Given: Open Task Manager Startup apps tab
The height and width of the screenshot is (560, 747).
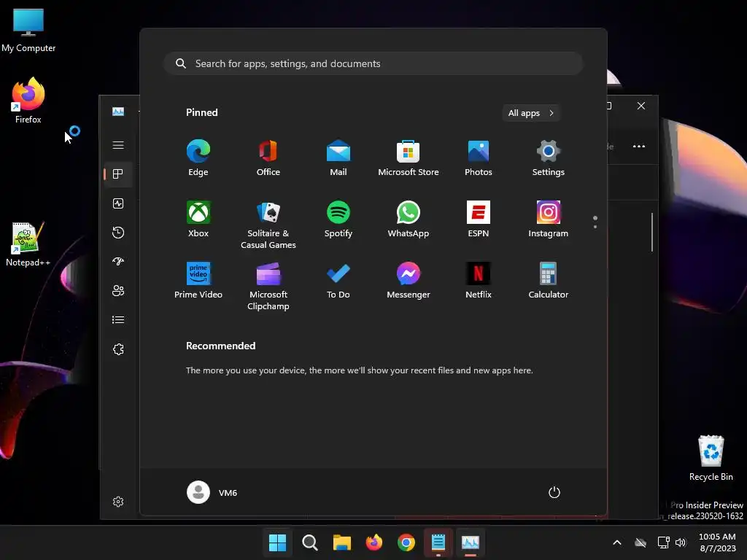Looking at the screenshot, I should [x=118, y=262].
